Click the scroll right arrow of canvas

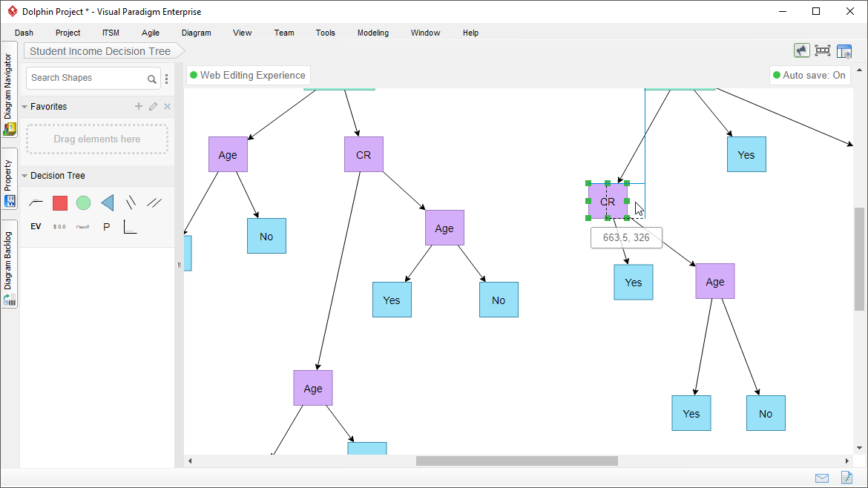pyautogui.click(x=846, y=461)
